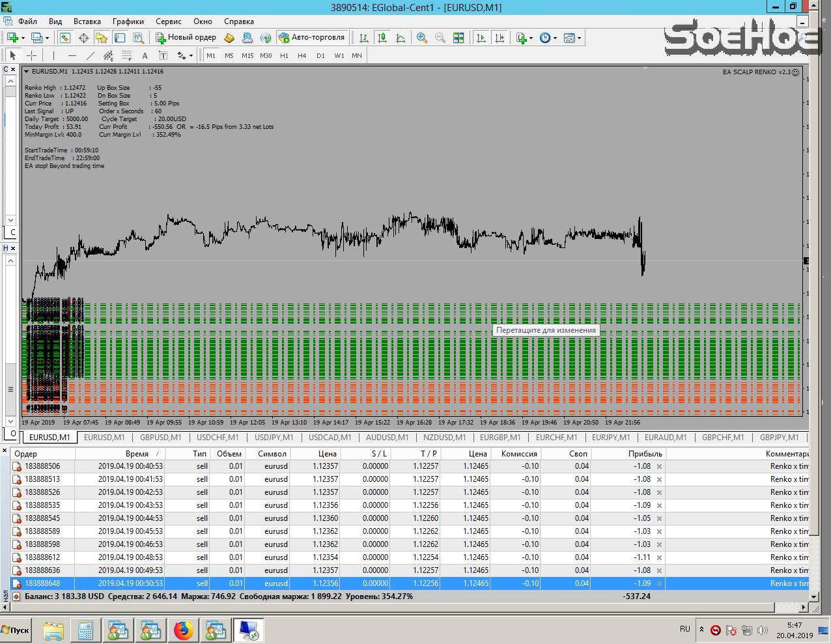Draw a trendline with the line tool
The image size is (831, 644).
(91, 55)
